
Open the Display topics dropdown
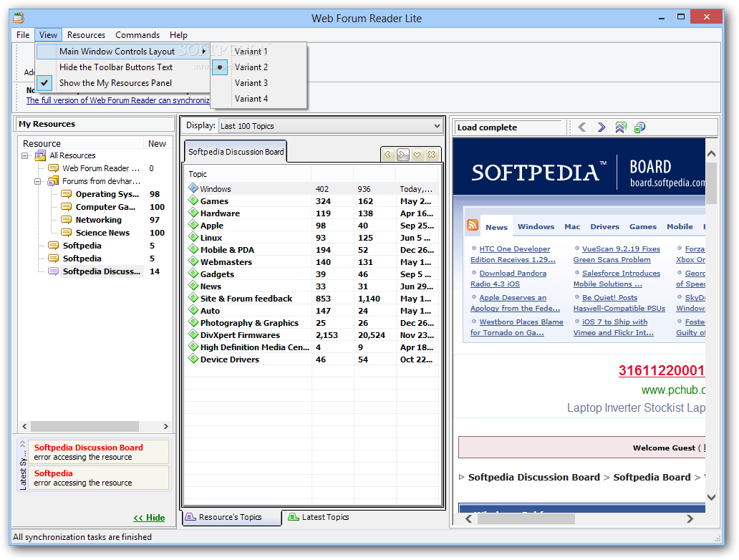point(330,126)
